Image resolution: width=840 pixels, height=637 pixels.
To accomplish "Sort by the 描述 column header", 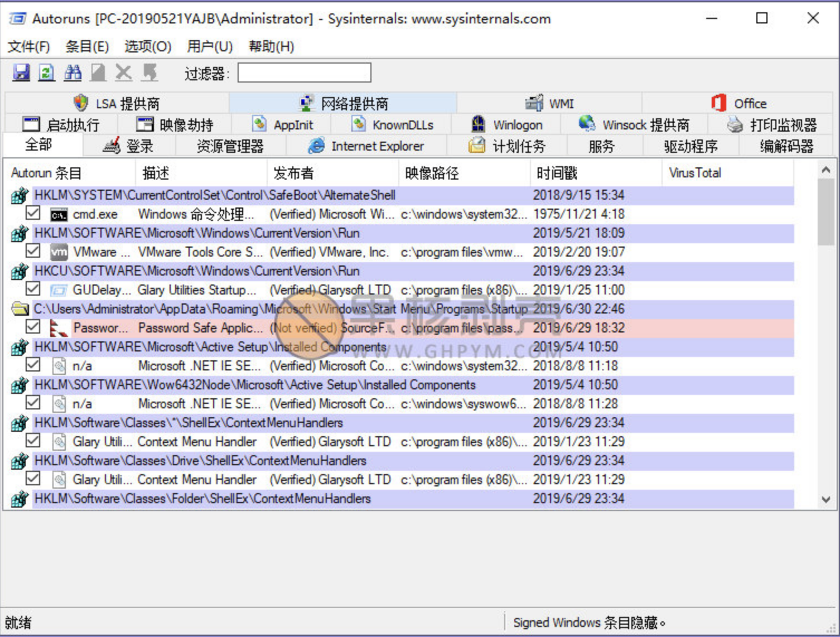I will coord(201,173).
